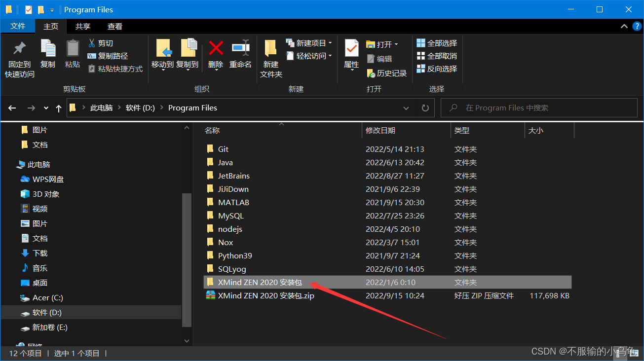The width and height of the screenshot is (644, 361).
Task: Open 历史记录 history
Action: pos(386,73)
